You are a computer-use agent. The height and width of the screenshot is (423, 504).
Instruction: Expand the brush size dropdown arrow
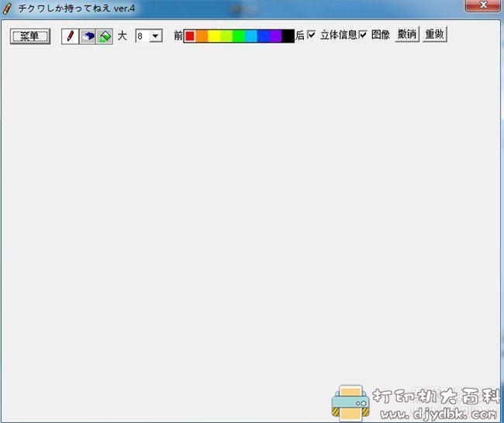[156, 36]
